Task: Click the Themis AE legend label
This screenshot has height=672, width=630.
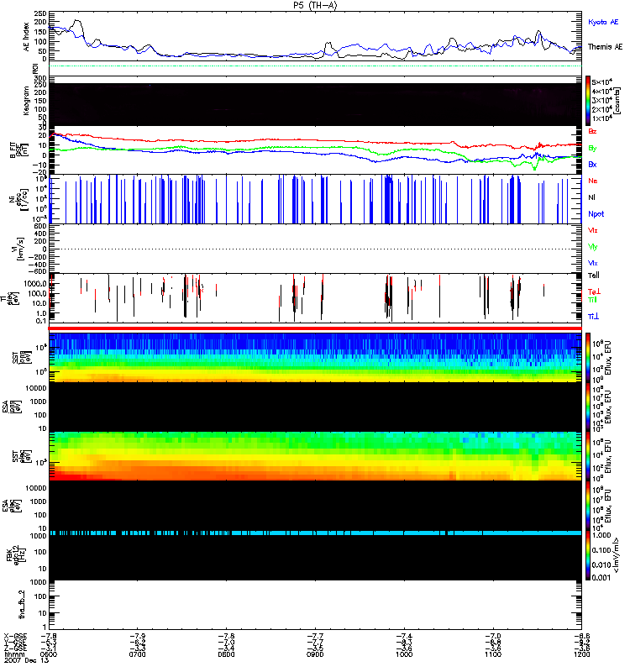Action: pyautogui.click(x=605, y=48)
